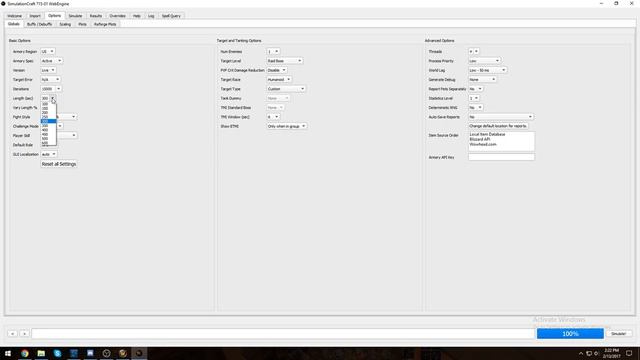
Task: Open the Log tab
Action: pos(151,16)
